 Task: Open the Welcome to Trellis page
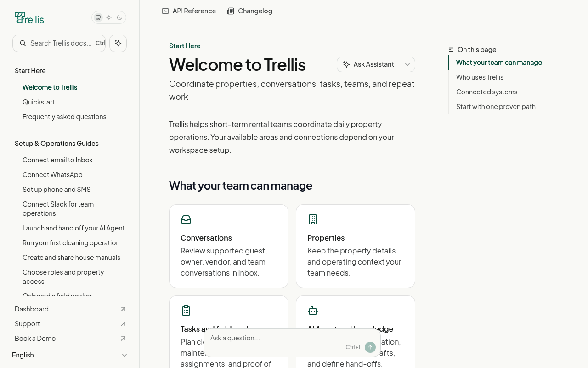(x=50, y=87)
